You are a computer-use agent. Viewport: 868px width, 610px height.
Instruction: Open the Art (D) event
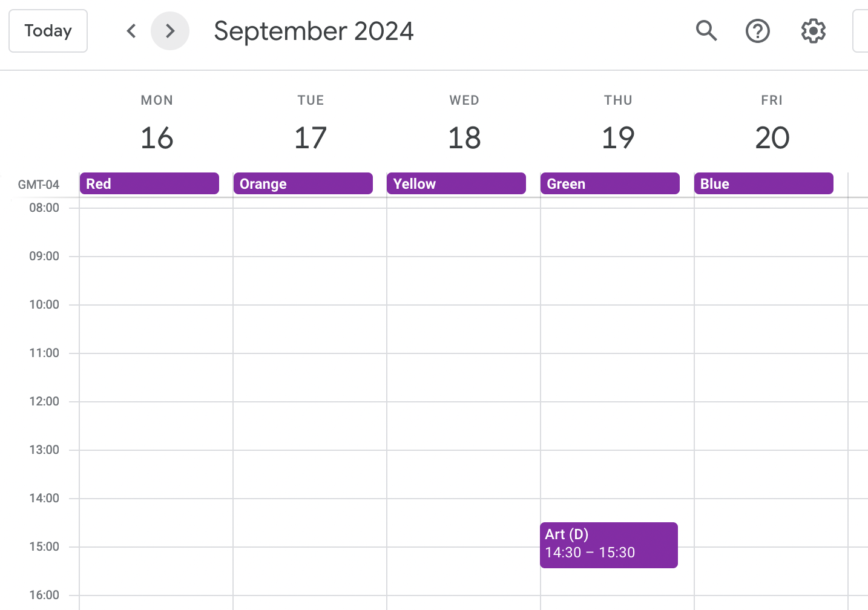(x=608, y=545)
